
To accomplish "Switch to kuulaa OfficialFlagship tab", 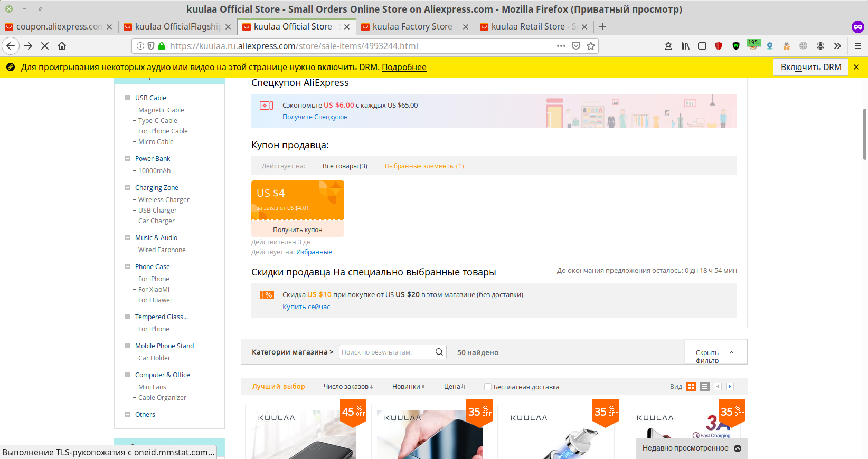I will click(x=177, y=26).
